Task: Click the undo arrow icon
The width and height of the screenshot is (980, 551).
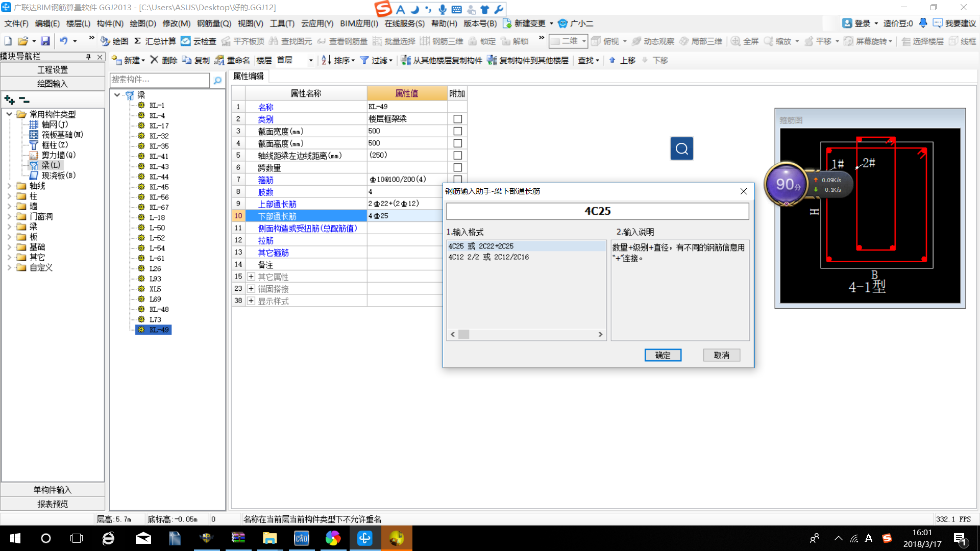Action: (x=63, y=41)
